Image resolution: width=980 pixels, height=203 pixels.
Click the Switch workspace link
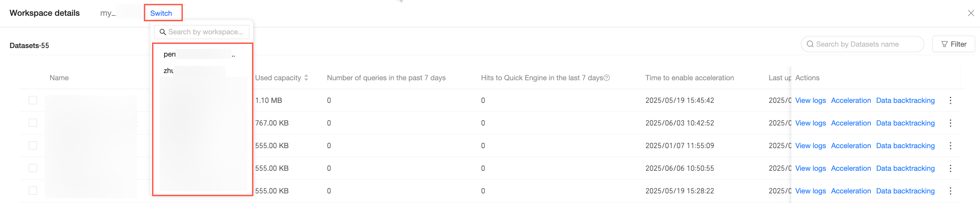click(x=161, y=13)
